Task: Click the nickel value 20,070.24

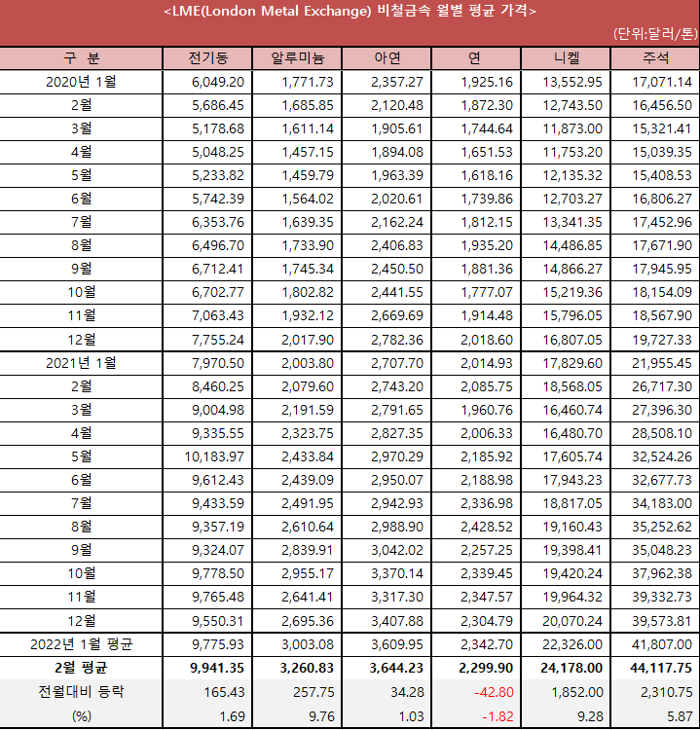Action: tap(572, 621)
